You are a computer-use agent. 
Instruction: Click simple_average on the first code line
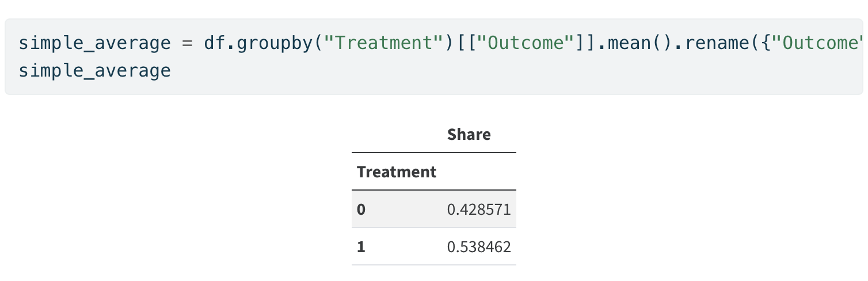94,44
